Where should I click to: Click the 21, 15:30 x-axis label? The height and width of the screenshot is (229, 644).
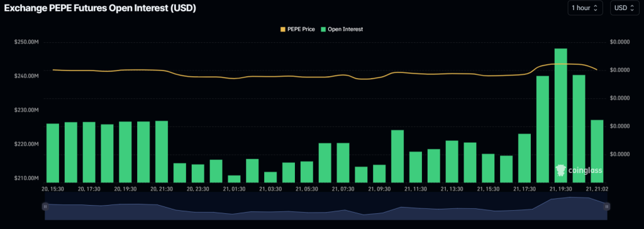click(x=488, y=189)
